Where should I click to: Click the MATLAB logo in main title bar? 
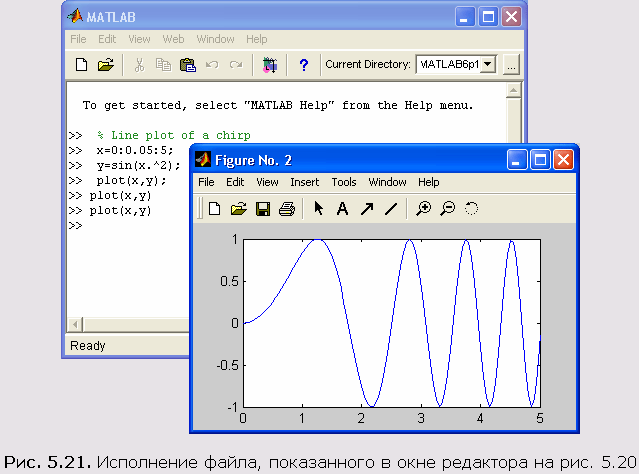pos(75,16)
